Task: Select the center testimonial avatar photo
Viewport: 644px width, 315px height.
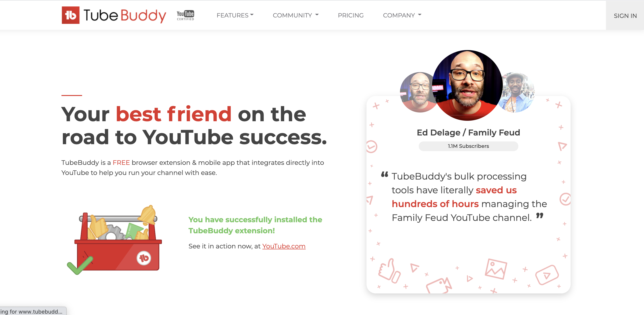Action: [x=467, y=85]
